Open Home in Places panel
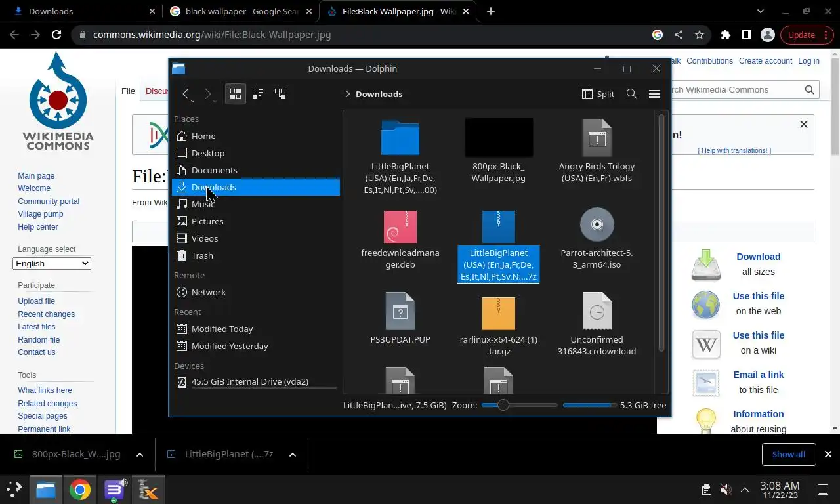The image size is (840, 504). click(256, 136)
